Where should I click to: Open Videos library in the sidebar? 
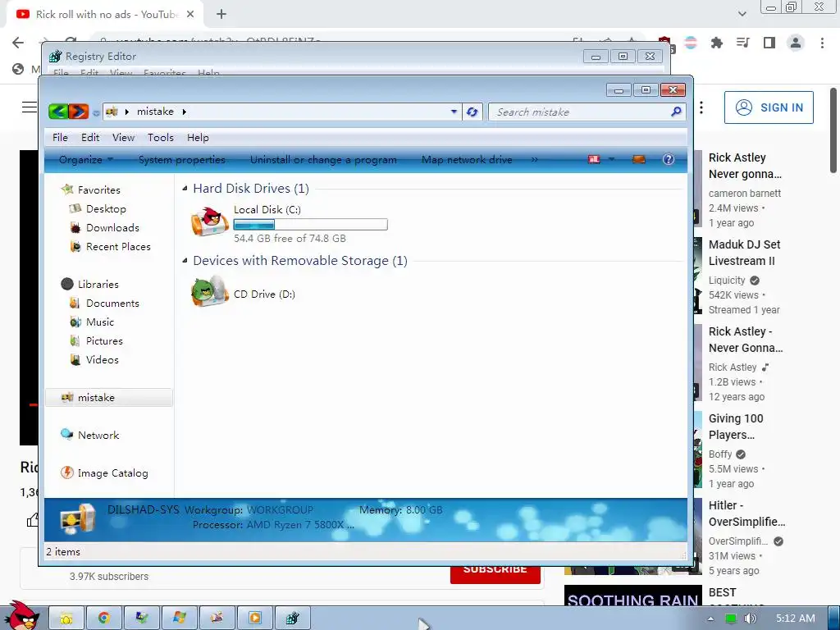[103, 359]
